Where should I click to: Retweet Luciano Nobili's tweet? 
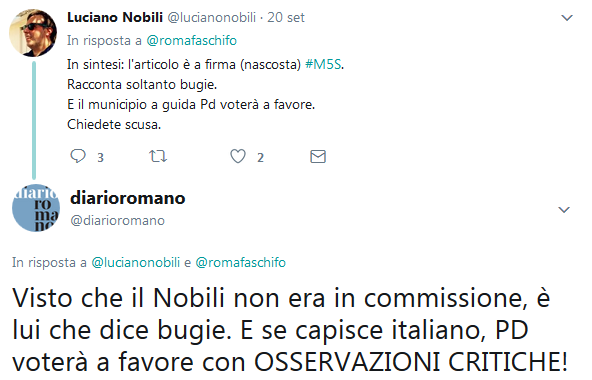pos(158,156)
